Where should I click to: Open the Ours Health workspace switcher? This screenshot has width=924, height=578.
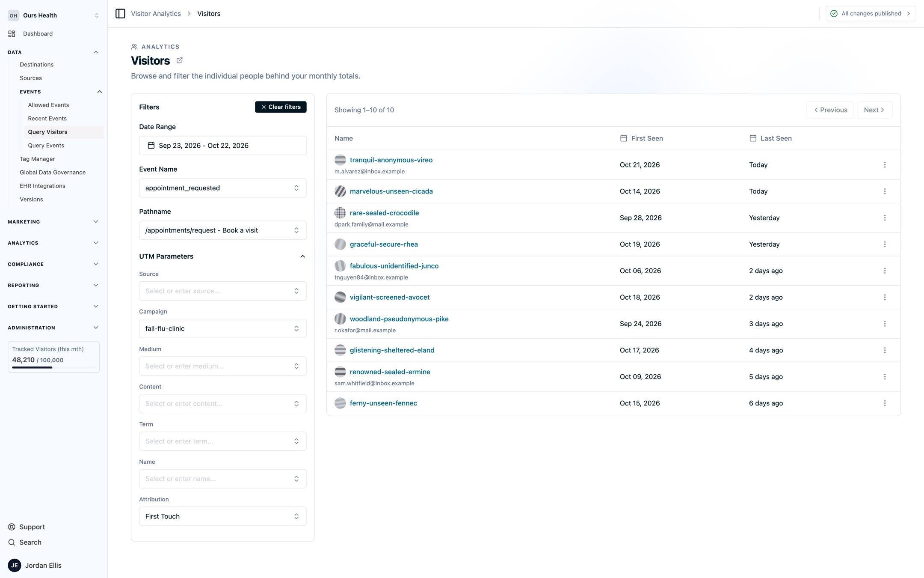(53, 15)
